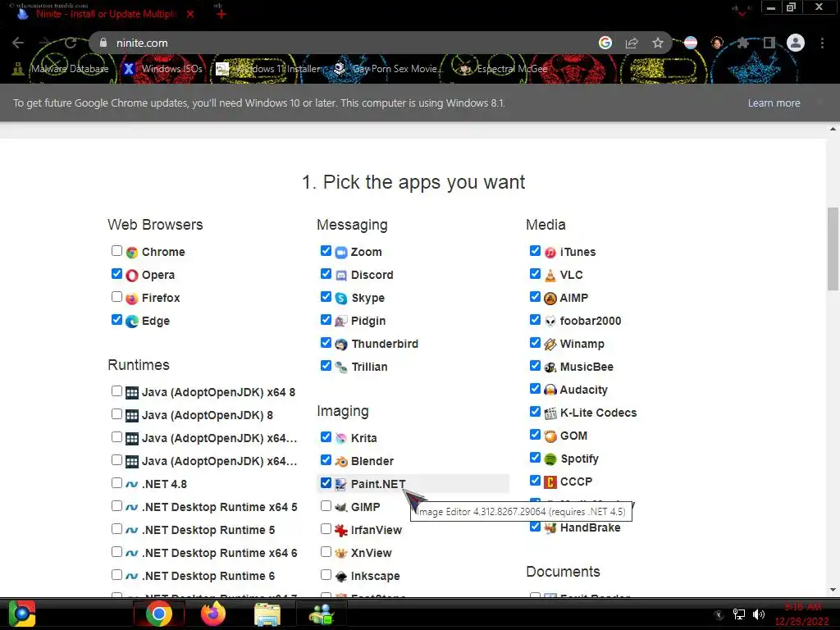This screenshot has width=840, height=630.
Task: Open Chrome three-dot menu
Action: click(822, 43)
